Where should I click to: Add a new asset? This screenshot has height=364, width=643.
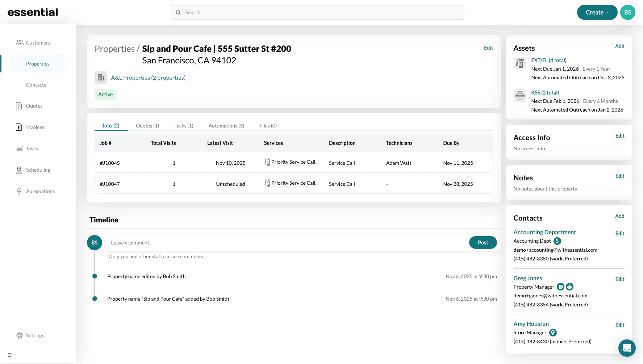(619, 46)
